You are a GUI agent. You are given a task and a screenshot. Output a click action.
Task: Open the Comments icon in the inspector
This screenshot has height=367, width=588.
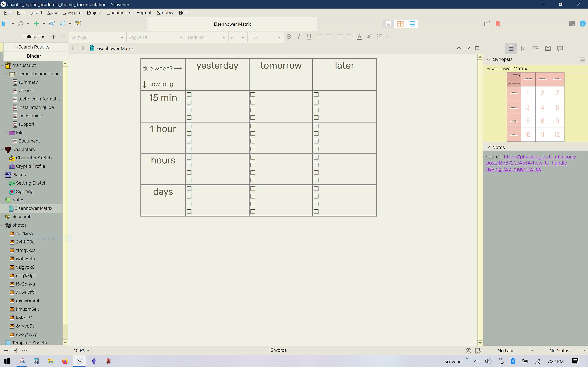point(560,48)
